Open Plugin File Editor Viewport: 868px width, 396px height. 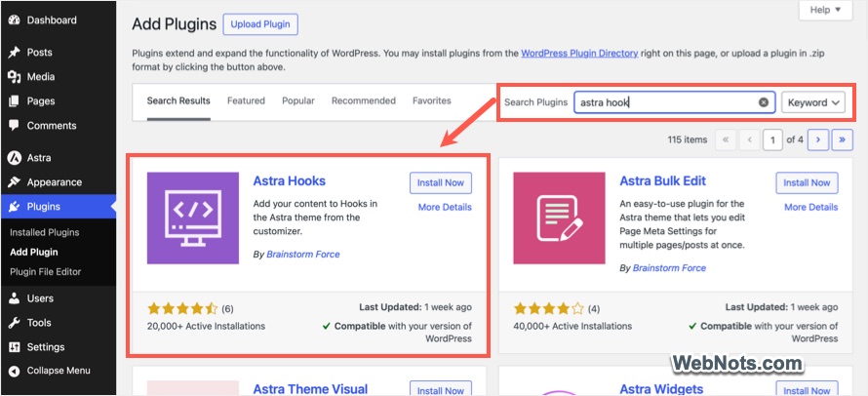pos(46,272)
